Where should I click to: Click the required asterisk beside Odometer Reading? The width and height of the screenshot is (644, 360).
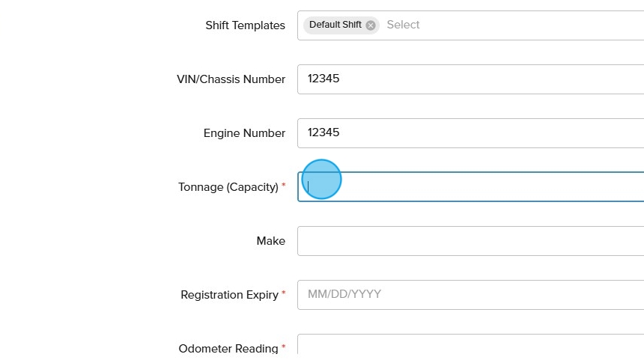click(x=284, y=347)
